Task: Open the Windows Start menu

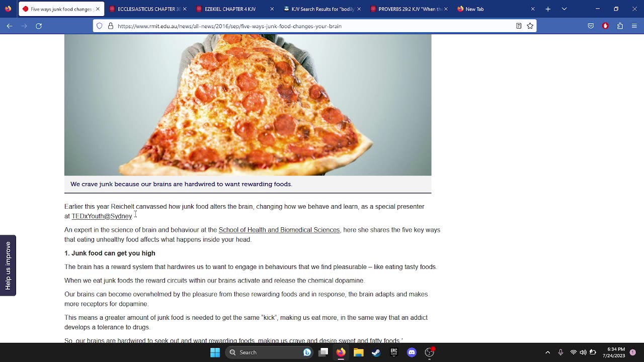Action: pos(215,352)
